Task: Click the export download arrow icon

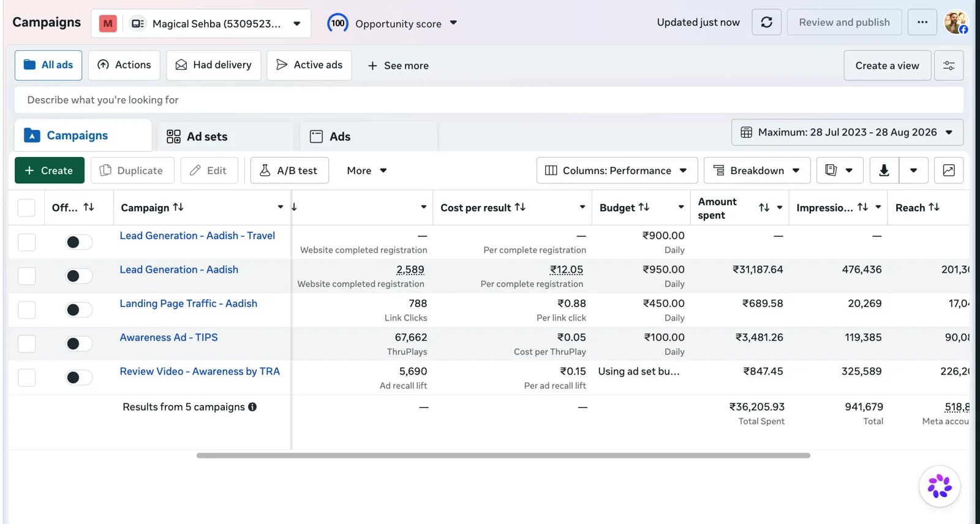Action: click(884, 170)
